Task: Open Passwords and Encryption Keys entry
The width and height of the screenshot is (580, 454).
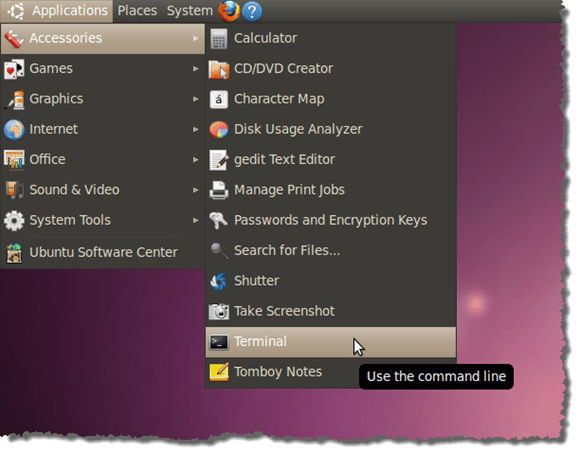Action: point(331,221)
